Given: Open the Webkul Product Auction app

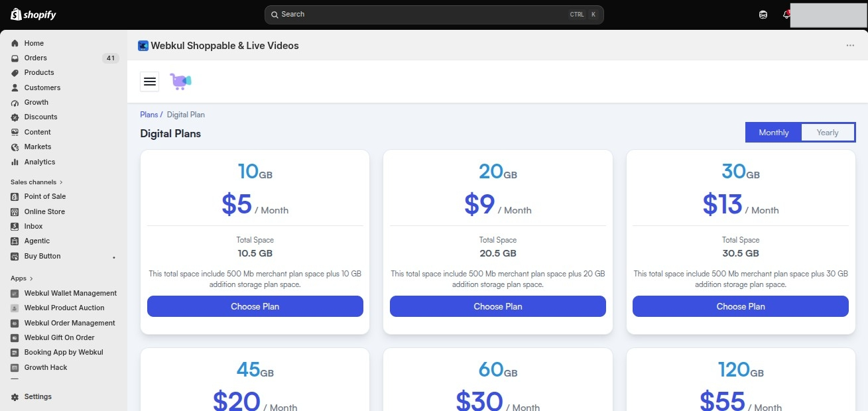Looking at the screenshot, I should [x=64, y=308].
